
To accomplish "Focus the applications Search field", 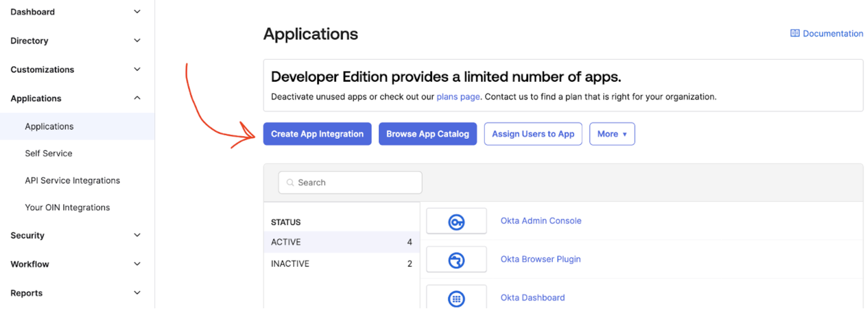I will point(350,182).
